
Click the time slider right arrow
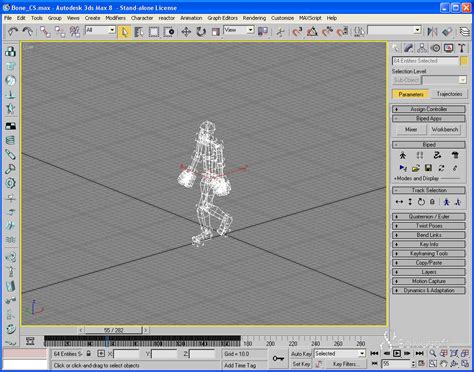tap(146, 330)
